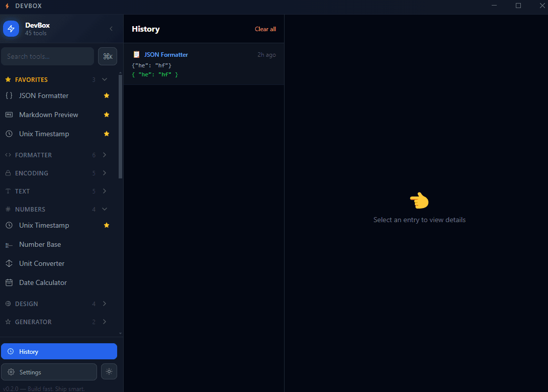
Task: Select the JSON Formatter tool icon
Action: 9,95
